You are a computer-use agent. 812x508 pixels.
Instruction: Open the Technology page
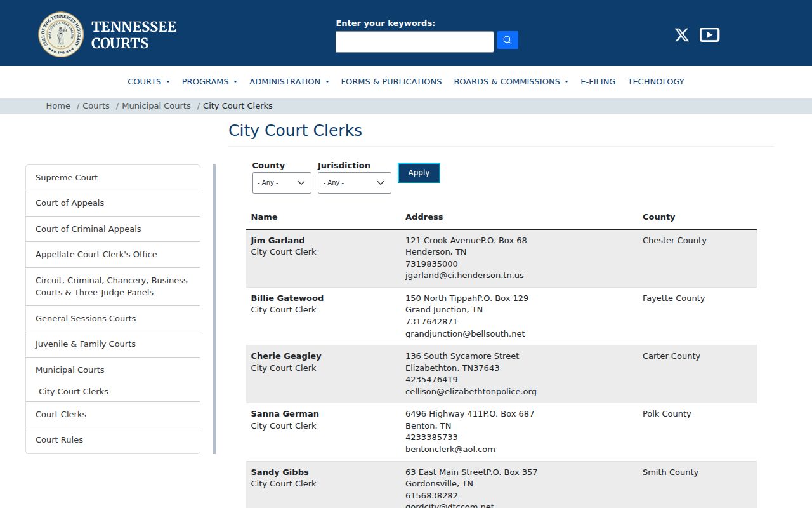pyautogui.click(x=656, y=81)
